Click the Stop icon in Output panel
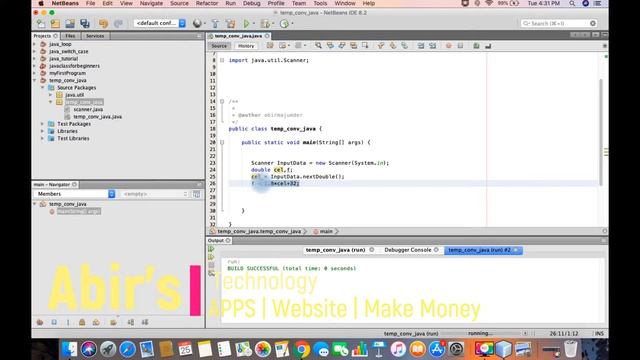This screenshot has width=640, height=360. coord(211,265)
